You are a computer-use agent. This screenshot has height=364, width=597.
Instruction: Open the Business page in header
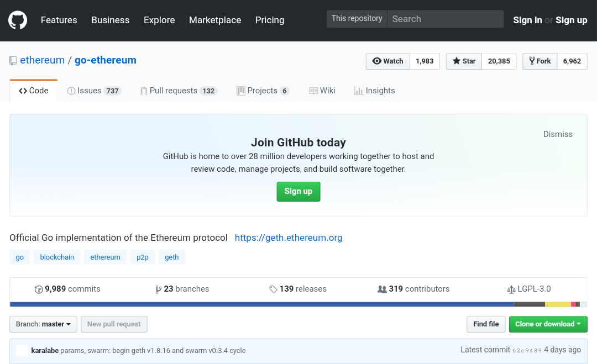point(111,20)
